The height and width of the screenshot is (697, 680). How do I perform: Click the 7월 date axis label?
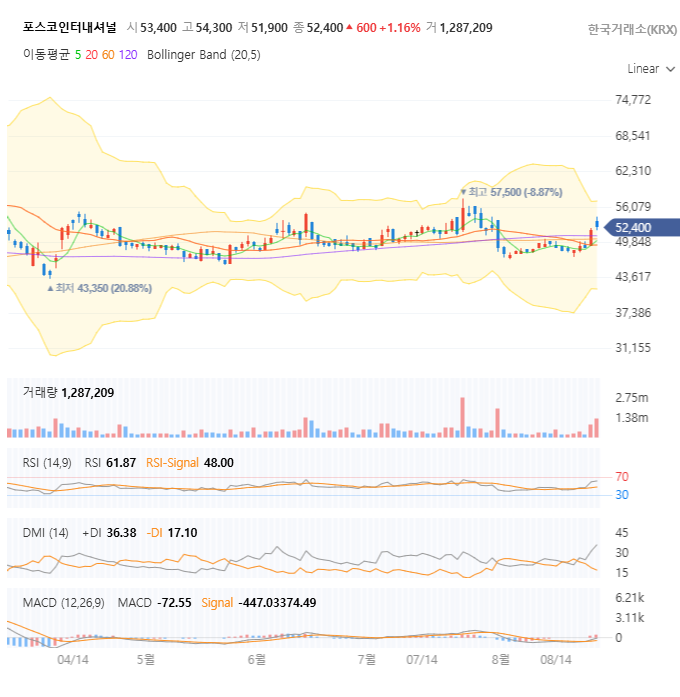(x=367, y=659)
